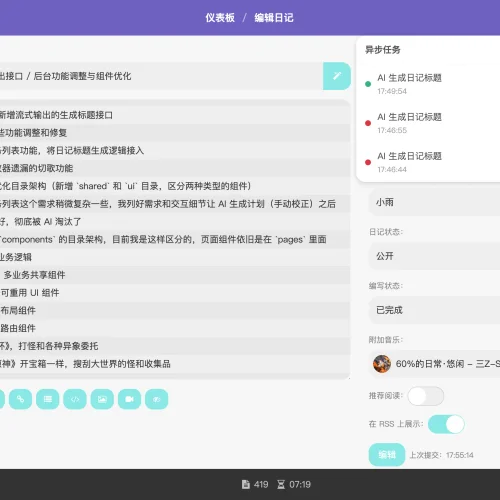Image resolution: width=500 pixels, height=500 pixels.
Task: Insert an image using the picture icon
Action: (102, 399)
